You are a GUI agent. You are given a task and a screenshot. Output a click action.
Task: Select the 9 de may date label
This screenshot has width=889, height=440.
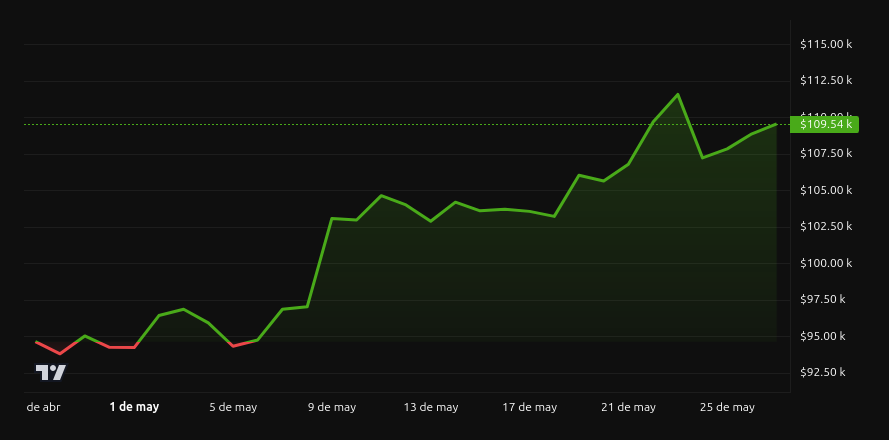(332, 407)
